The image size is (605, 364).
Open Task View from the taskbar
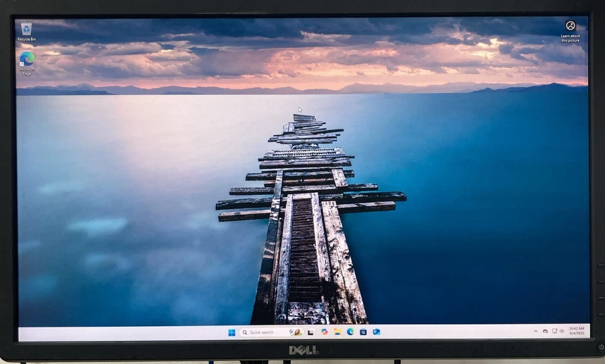[x=311, y=332]
